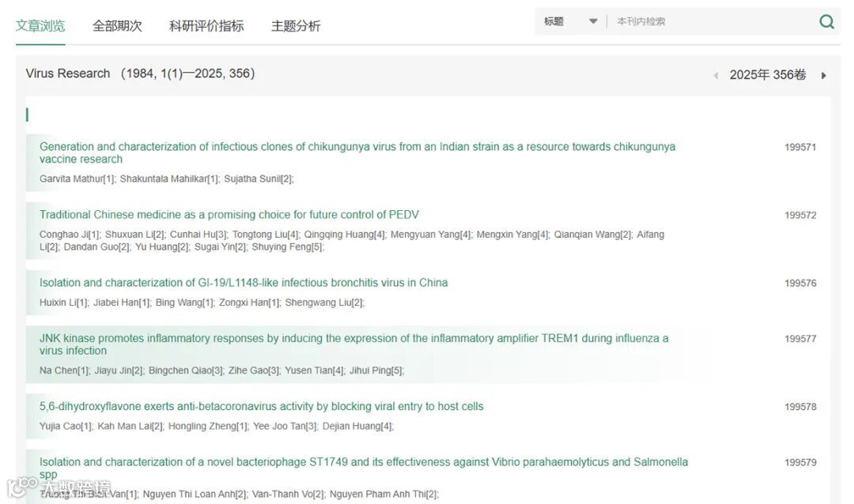Click author Qingqing Huang[4]

click(344, 235)
